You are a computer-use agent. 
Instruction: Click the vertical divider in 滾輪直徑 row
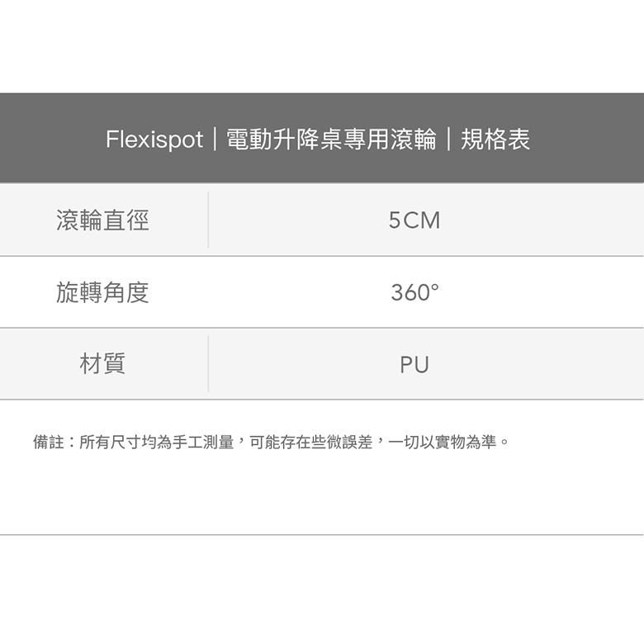208,220
